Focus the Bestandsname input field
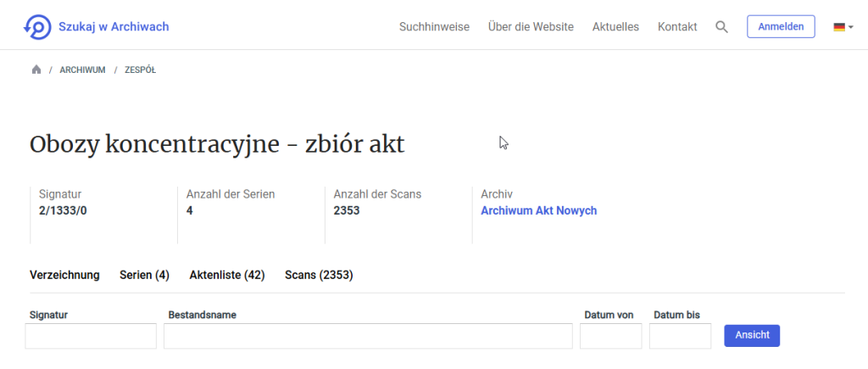868x369 pixels. pos(368,336)
